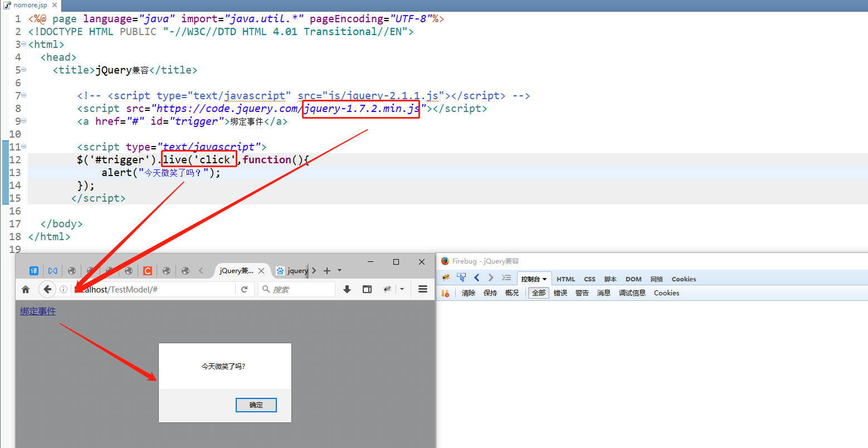Click the Firebug blue back arrow
The width and height of the screenshot is (868, 448).
click(477, 277)
